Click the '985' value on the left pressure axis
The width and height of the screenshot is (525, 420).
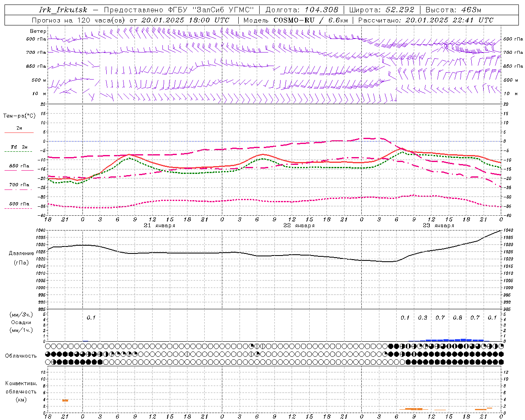(x=41, y=310)
